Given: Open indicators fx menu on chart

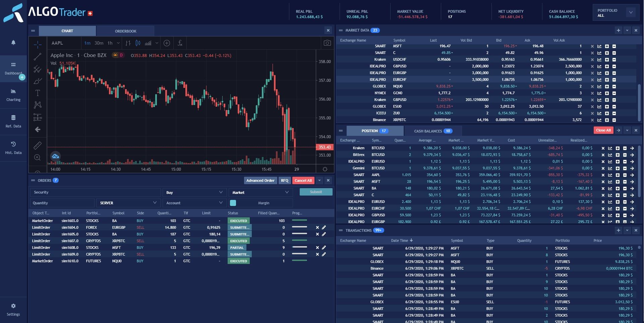Looking at the screenshot, I should point(180,43).
